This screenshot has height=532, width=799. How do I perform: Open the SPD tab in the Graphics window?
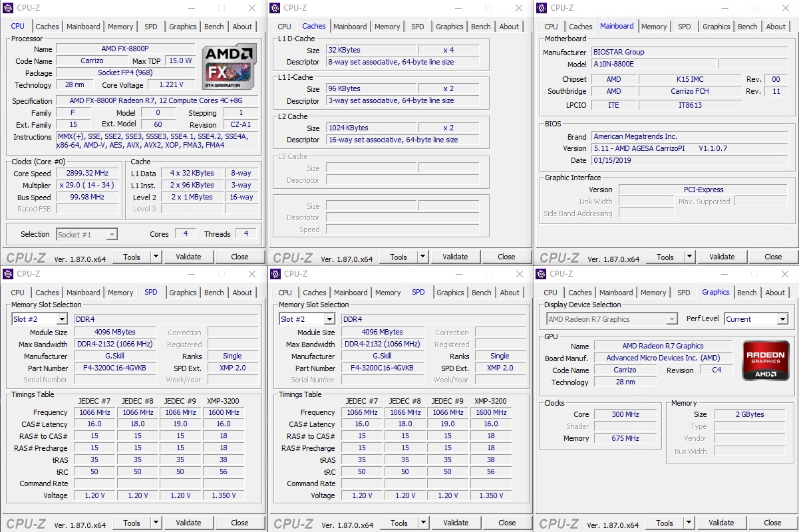pyautogui.click(x=684, y=293)
